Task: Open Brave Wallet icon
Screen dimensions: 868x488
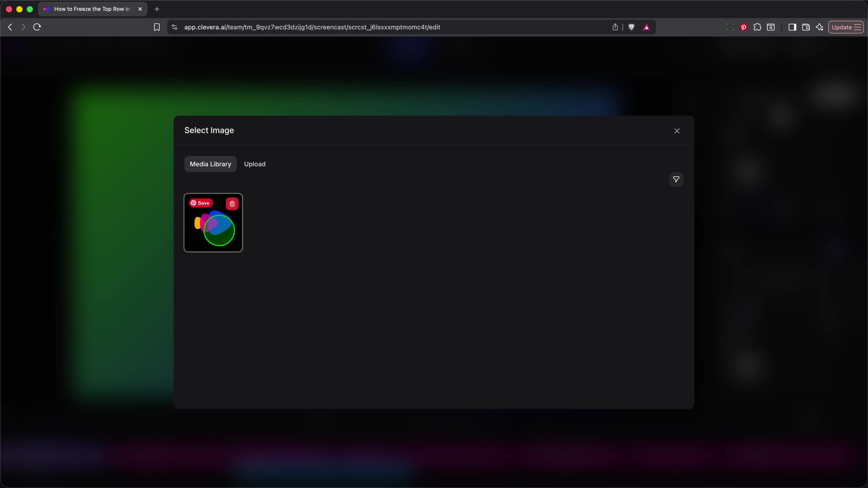Action: tap(806, 27)
